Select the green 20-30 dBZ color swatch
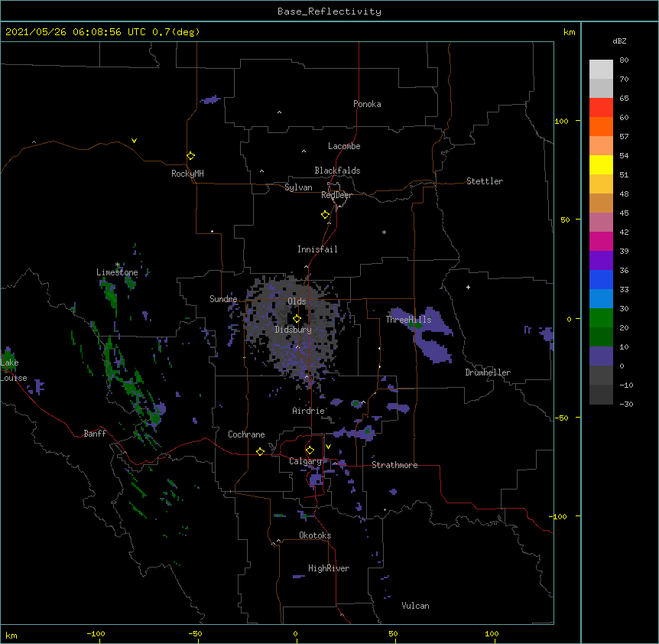Image resolution: width=659 pixels, height=644 pixels. coord(601,318)
